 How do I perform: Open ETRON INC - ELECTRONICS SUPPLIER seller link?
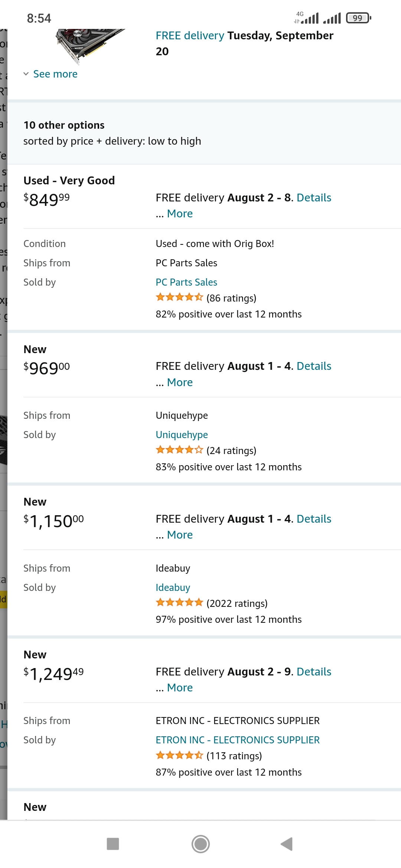click(238, 740)
